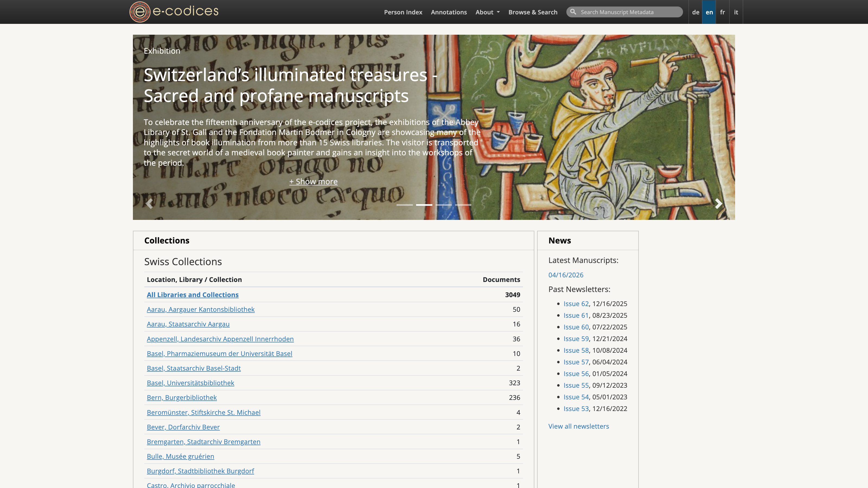This screenshot has height=488, width=868.
Task: Click the e-codices logo
Action: (173, 11)
